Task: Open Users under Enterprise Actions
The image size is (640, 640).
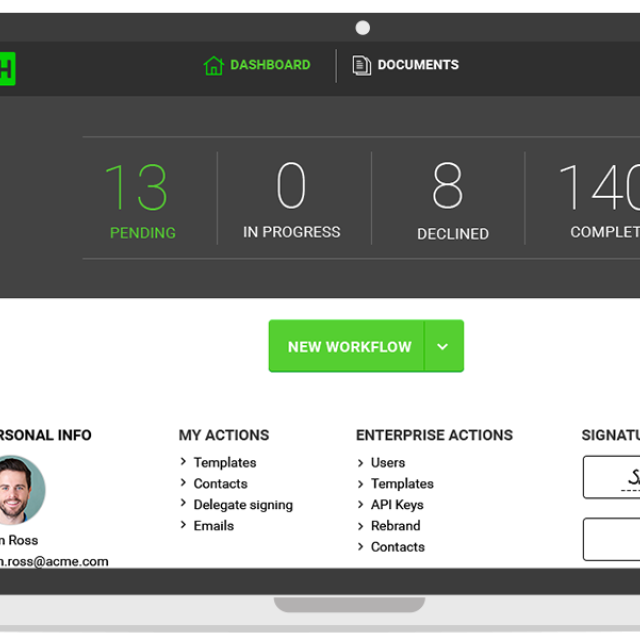Action: point(387,463)
